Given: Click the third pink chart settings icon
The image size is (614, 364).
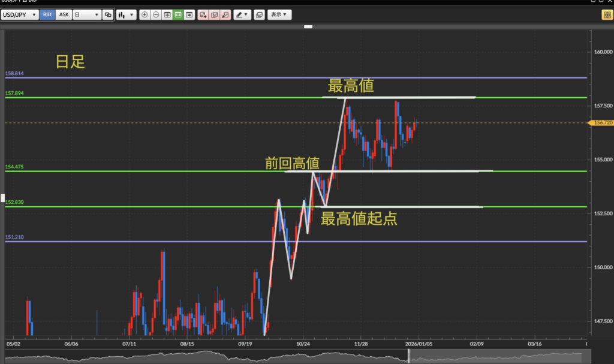Looking at the screenshot, I should [x=225, y=14].
